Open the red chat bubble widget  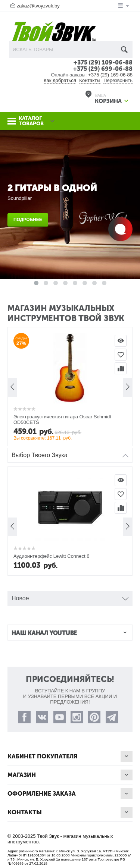[x=120, y=229]
